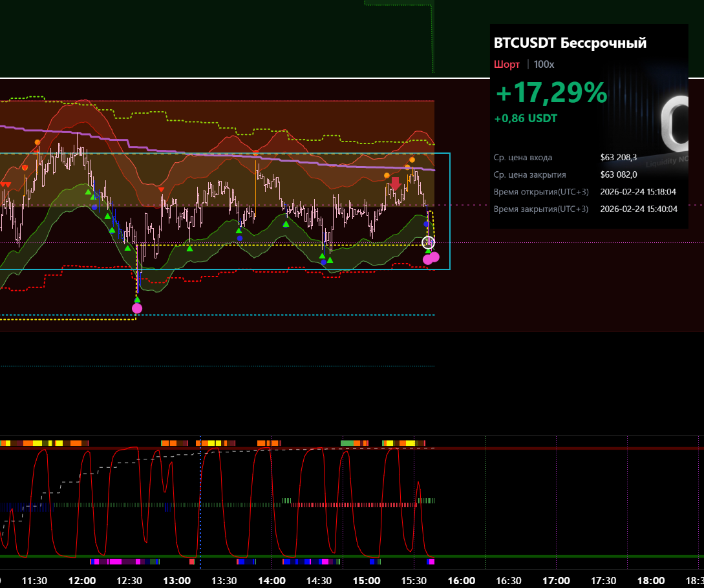Screen dimensions: 704x588
Task: Click the 16:00 label on time axis
Action: click(x=462, y=580)
